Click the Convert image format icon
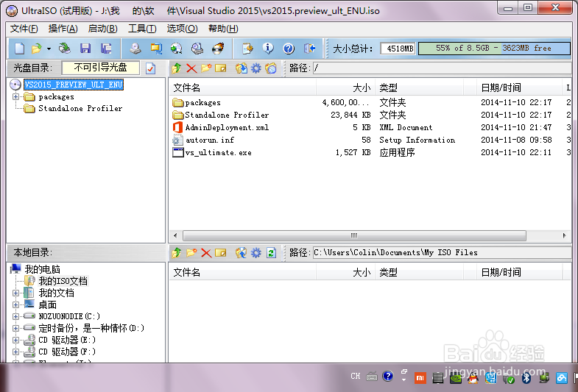 point(176,49)
